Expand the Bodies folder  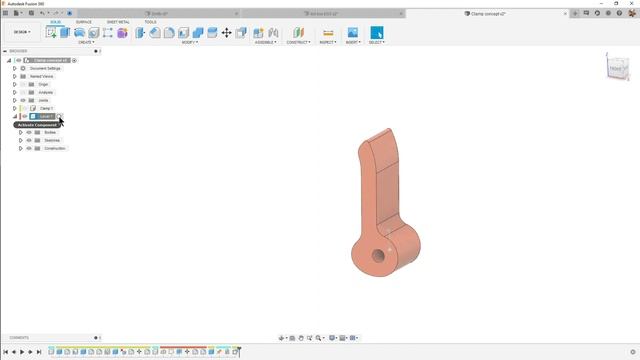tap(21, 133)
